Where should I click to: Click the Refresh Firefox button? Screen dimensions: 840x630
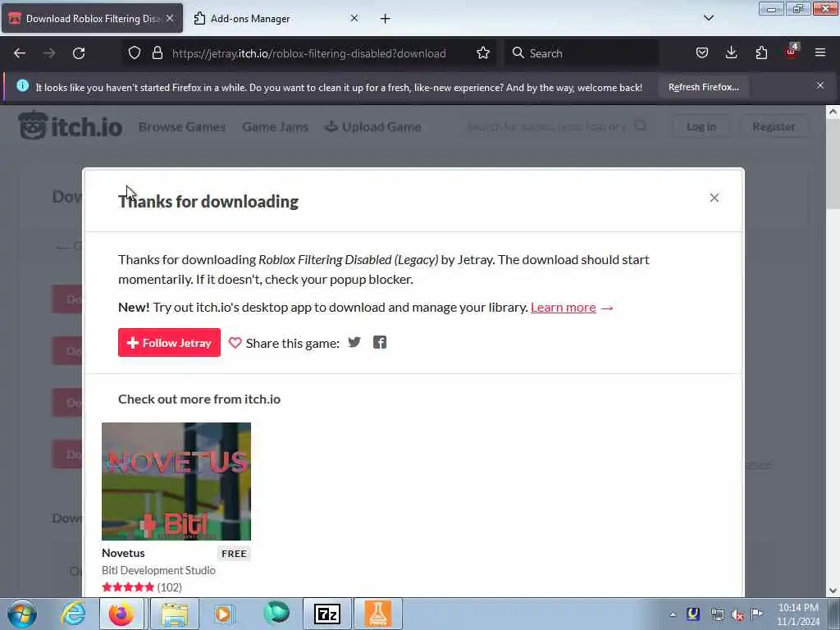click(703, 87)
